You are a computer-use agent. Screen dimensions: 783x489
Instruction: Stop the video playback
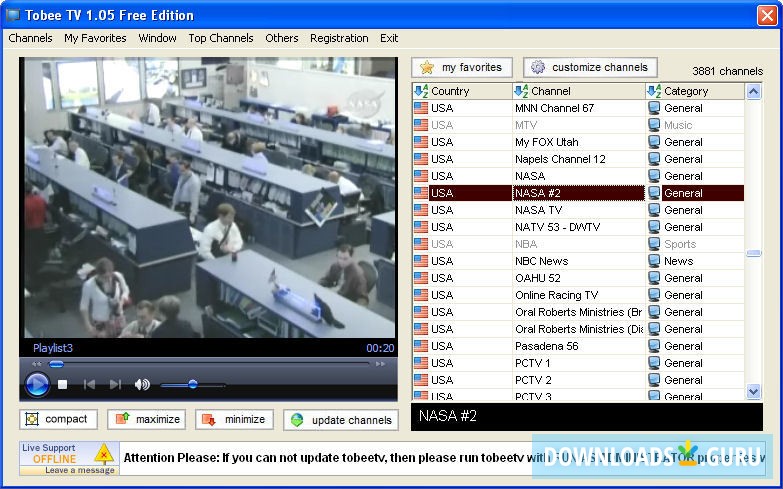(62, 385)
